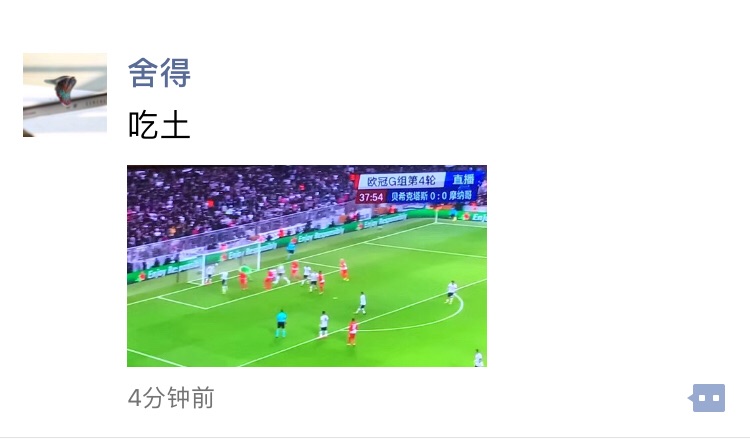750x441 pixels.
Task: Open 舍得's profile avatar picture
Action: pyautogui.click(x=65, y=95)
